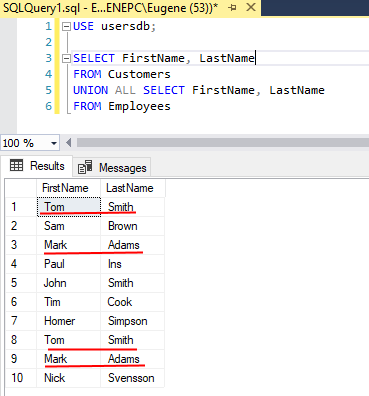Click the Svensson cell
The width and height of the screenshot is (369, 396).
click(x=132, y=378)
